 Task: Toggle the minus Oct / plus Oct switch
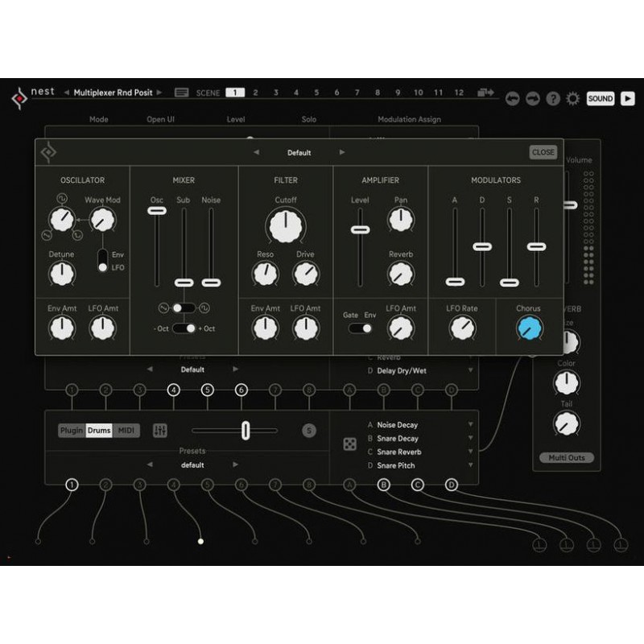click(x=184, y=328)
